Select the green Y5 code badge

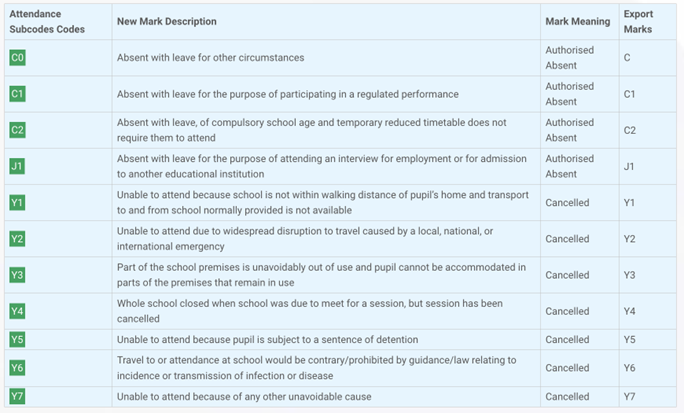point(17,340)
